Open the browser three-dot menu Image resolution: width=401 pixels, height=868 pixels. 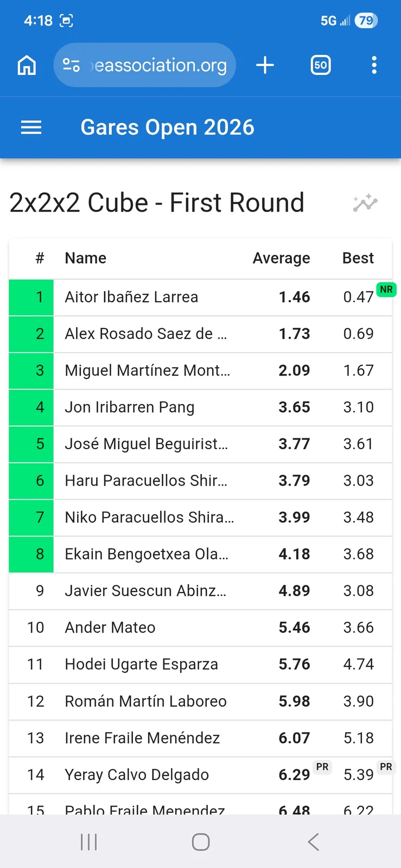(x=374, y=65)
